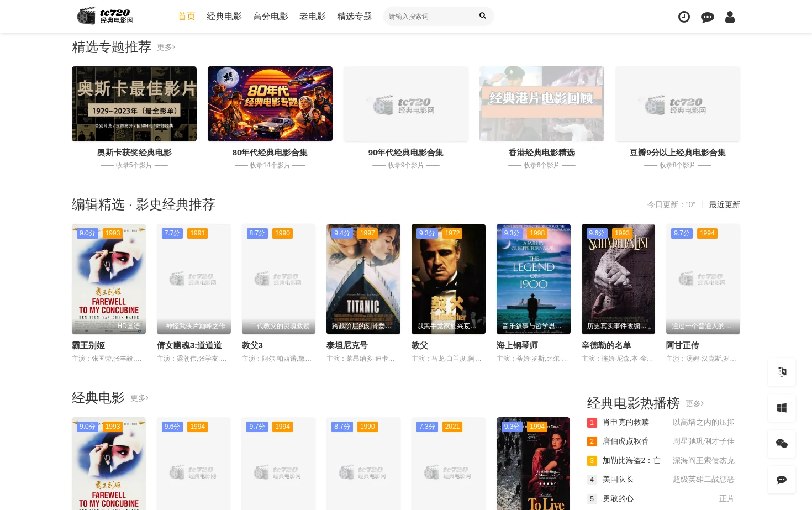Click the Windows client floating icon

click(x=782, y=408)
